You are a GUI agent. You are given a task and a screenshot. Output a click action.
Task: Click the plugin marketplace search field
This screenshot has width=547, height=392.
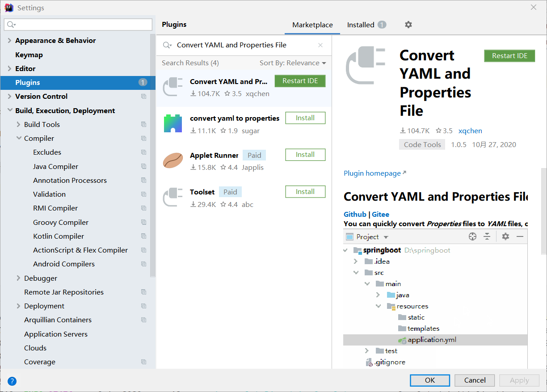click(244, 45)
